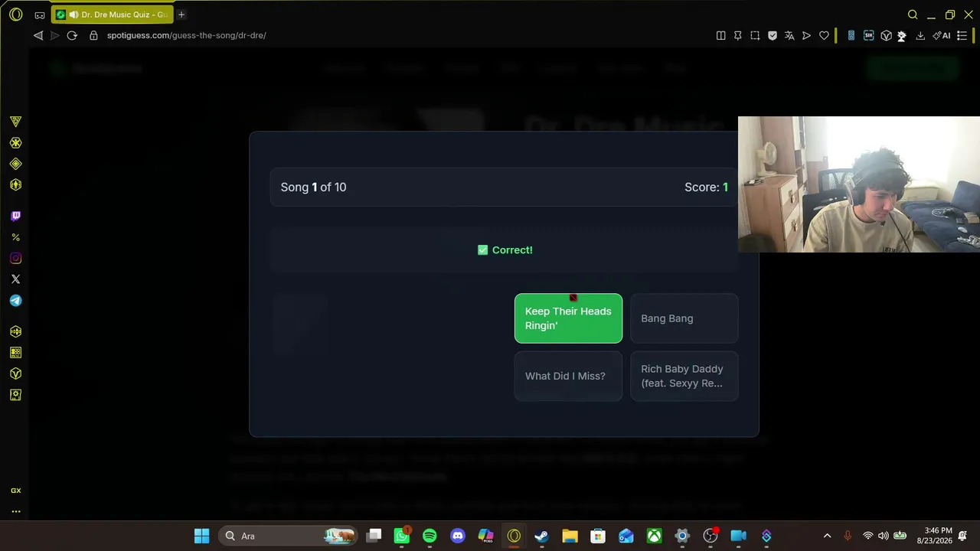
Task: Click the Correct! status message
Action: click(505, 250)
